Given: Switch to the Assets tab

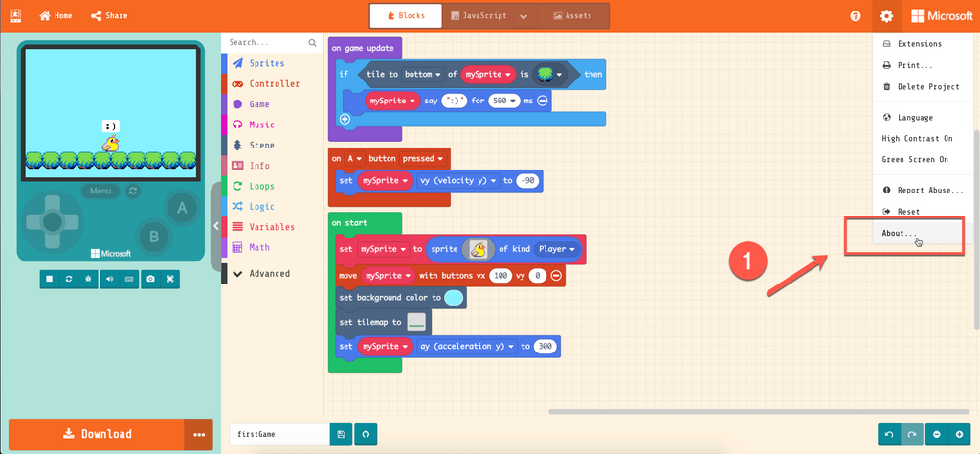Looking at the screenshot, I should pos(572,16).
